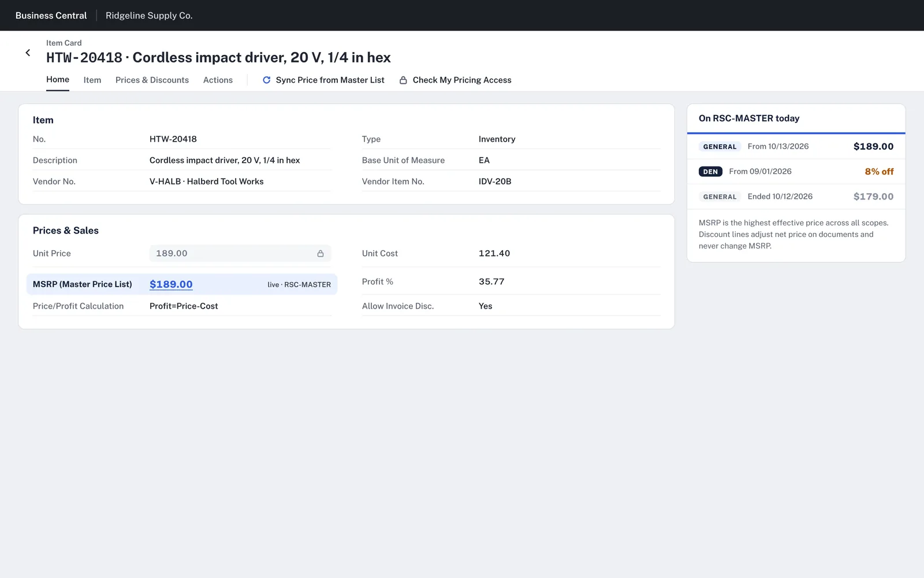The height and width of the screenshot is (578, 924).
Task: Click the MSRP (Master Price List) label
Action: (x=83, y=284)
